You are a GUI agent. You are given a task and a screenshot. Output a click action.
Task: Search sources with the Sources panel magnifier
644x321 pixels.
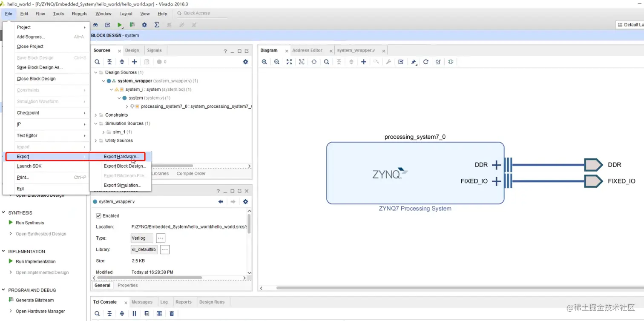pyautogui.click(x=97, y=62)
